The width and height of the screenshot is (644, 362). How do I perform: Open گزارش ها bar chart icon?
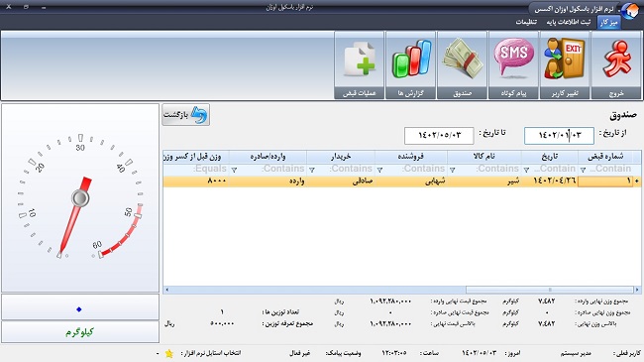click(411, 65)
